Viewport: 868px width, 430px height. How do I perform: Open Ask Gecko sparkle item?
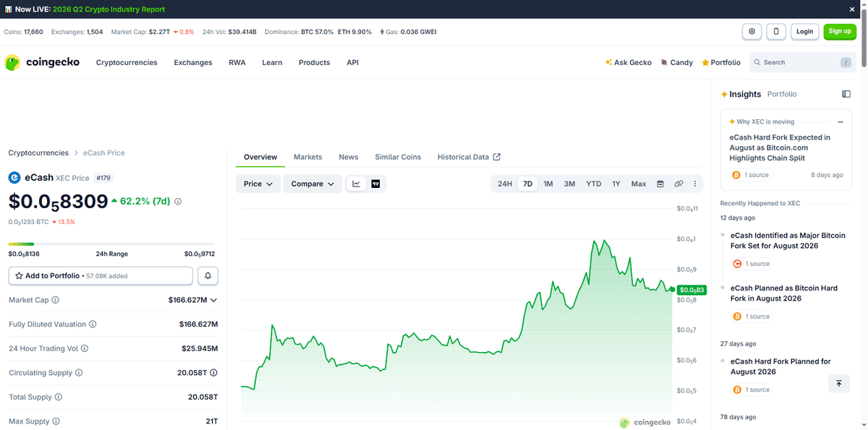629,63
